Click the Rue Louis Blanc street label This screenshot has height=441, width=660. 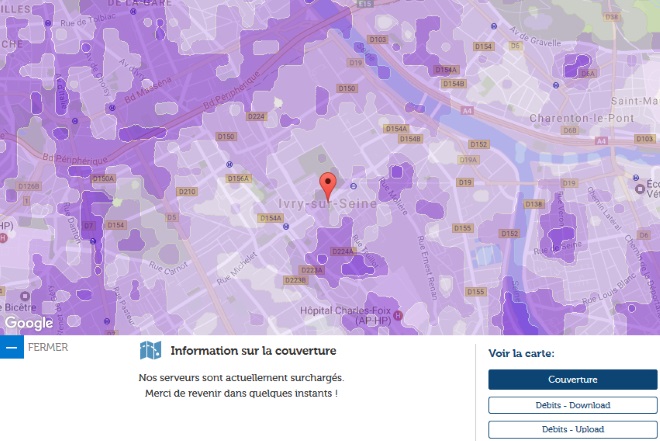[x=609, y=289]
